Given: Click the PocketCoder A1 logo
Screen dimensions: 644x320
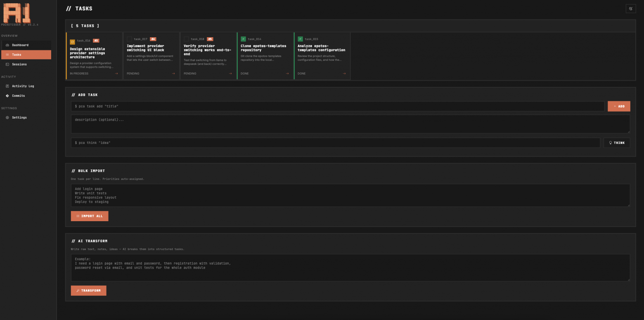Looking at the screenshot, I should (17, 12).
